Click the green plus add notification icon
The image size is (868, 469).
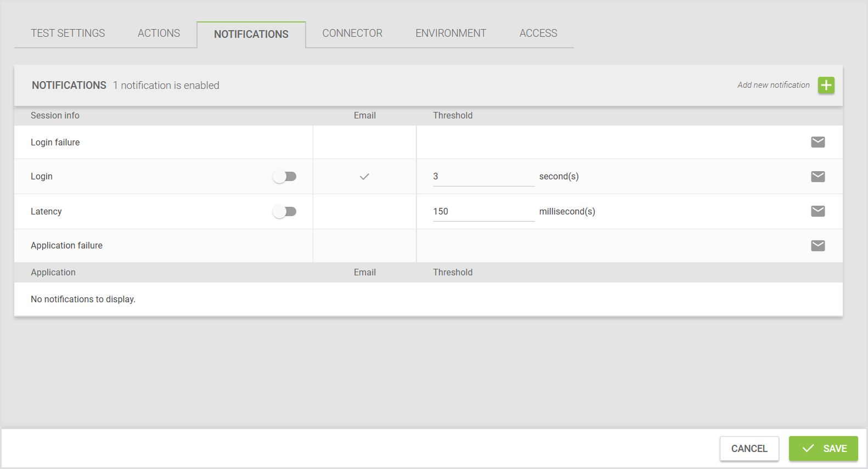coord(826,85)
